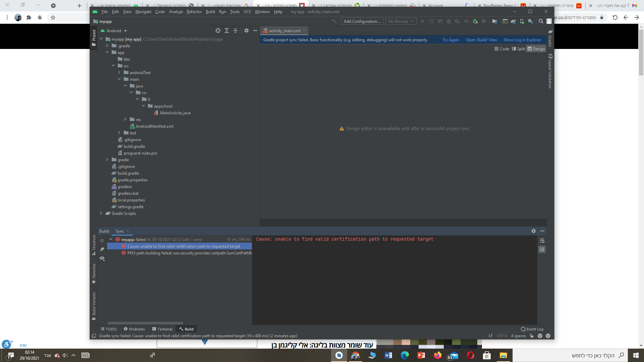
Task: Switch to the Terminal tool tab
Action: point(162,329)
